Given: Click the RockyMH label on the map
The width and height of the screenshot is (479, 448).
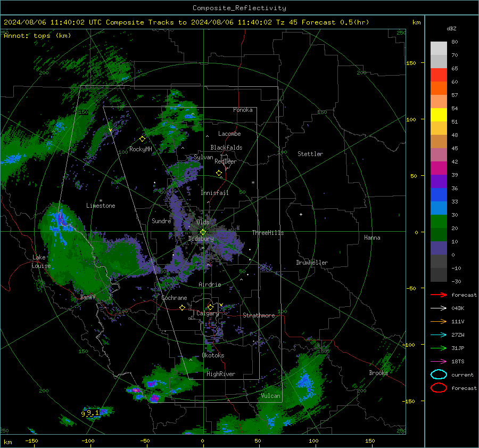Looking at the screenshot, I should (x=141, y=149).
